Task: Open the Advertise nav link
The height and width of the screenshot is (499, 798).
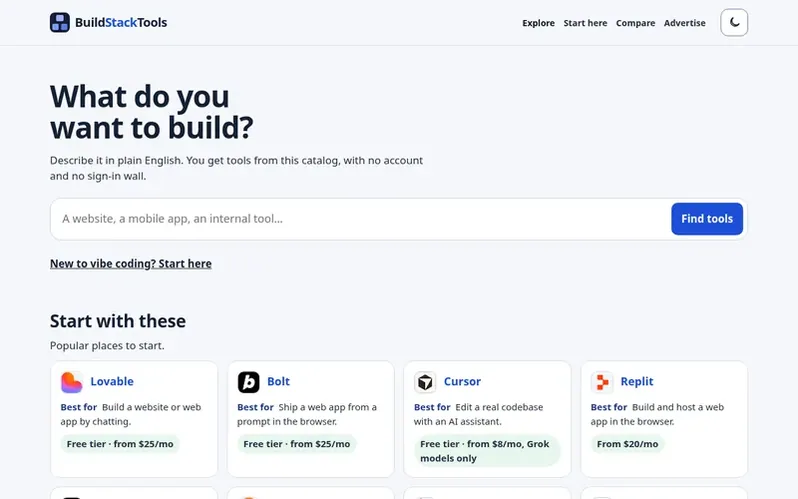Action: pos(685,23)
